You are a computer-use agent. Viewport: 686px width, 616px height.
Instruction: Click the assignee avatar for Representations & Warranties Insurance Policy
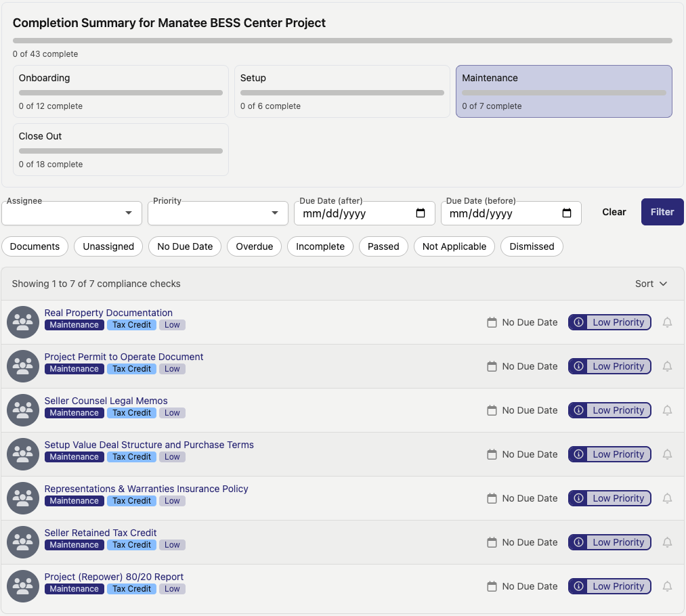pos(23,498)
